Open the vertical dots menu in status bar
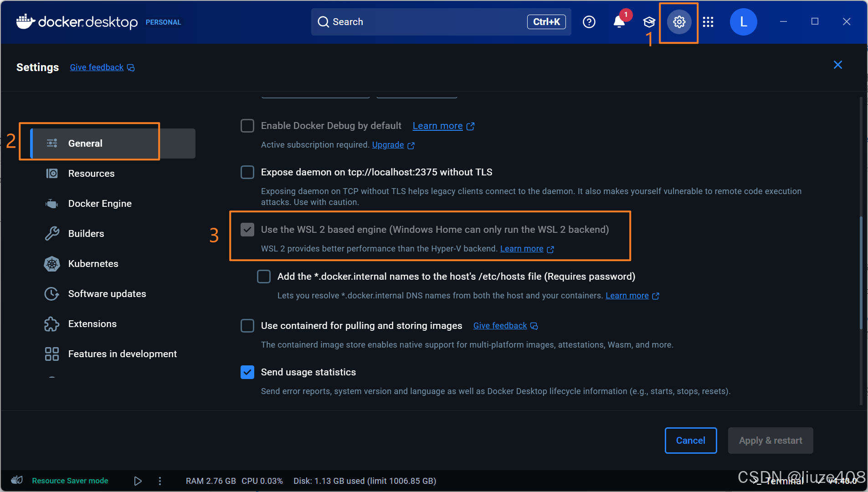 (x=159, y=481)
